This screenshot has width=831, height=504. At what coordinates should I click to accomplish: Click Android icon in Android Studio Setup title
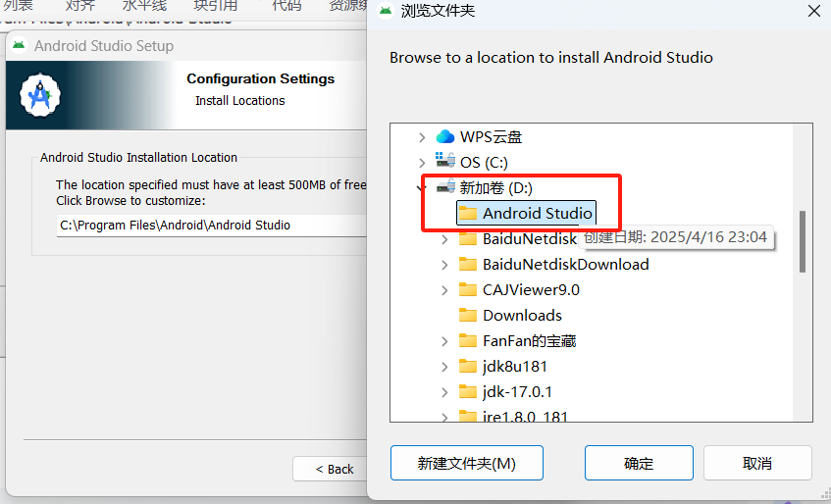[x=19, y=45]
